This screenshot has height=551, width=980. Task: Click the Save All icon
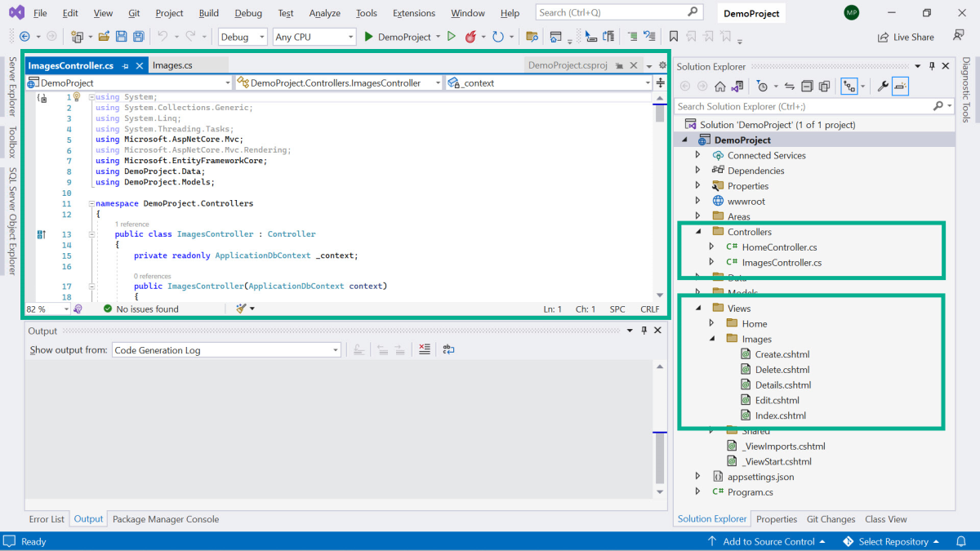[x=139, y=37]
